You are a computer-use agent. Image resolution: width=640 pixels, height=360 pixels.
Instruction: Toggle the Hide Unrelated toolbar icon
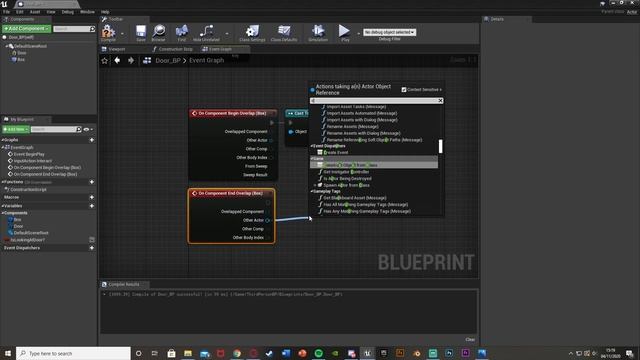click(x=206, y=31)
